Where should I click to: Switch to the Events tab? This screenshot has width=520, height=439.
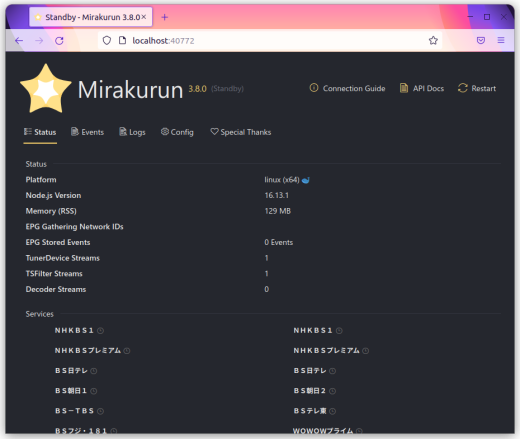coord(87,132)
